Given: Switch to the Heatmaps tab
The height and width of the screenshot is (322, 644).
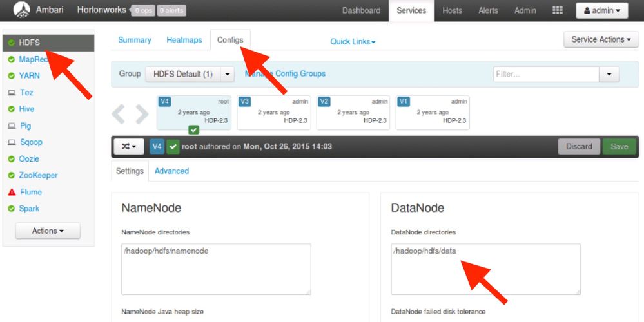Looking at the screenshot, I should [x=184, y=40].
